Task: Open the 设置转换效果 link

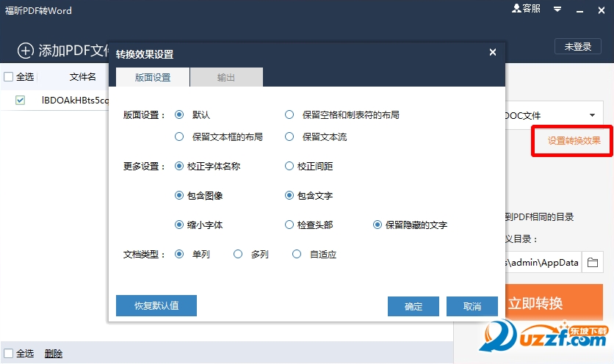Action: [574, 141]
